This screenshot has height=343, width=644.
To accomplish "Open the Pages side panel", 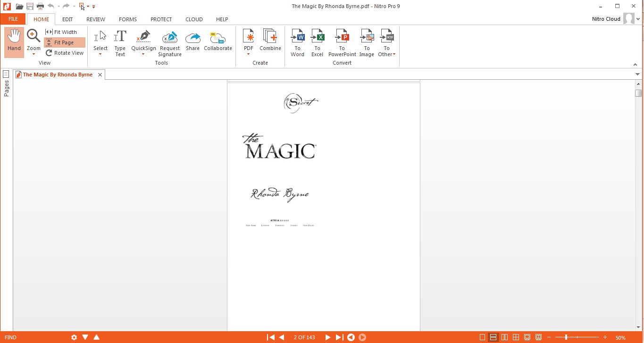I will coord(6,84).
